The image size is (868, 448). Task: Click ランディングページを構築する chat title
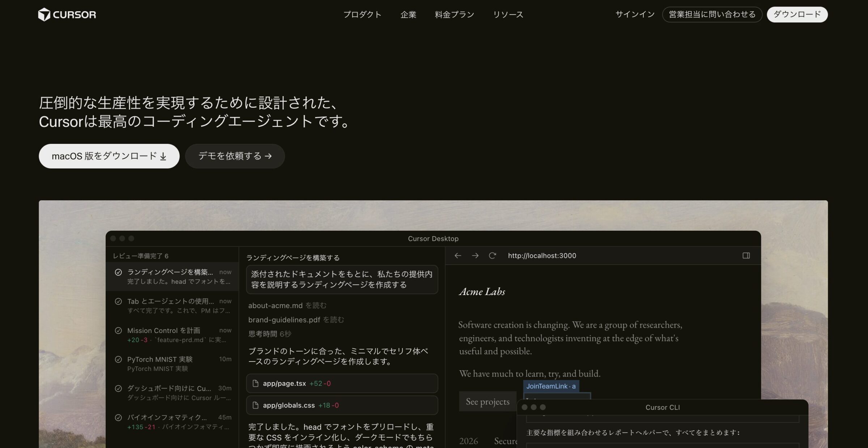(293, 258)
